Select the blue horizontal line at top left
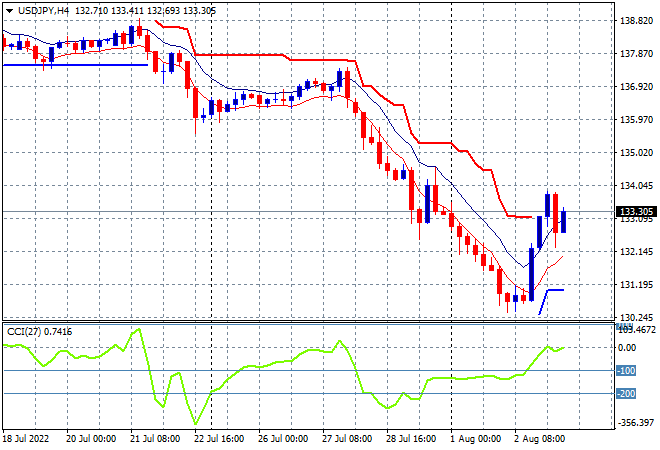Viewport: 660px width, 450px height. pyautogui.click(x=75, y=65)
